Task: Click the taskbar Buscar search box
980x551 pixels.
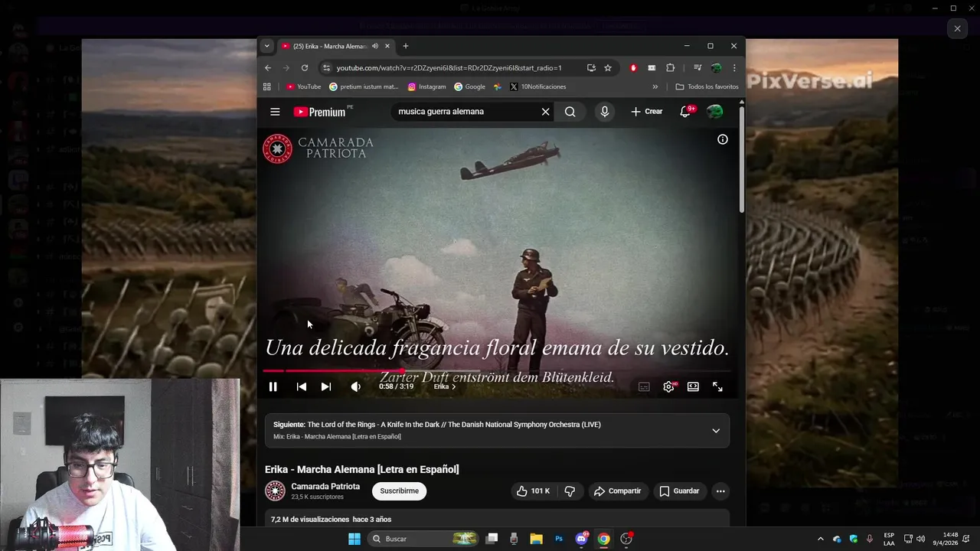Action: [423, 539]
